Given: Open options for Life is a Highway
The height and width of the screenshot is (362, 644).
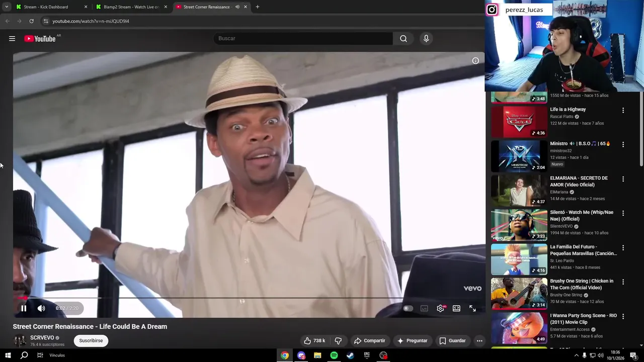Looking at the screenshot, I should click(x=623, y=110).
